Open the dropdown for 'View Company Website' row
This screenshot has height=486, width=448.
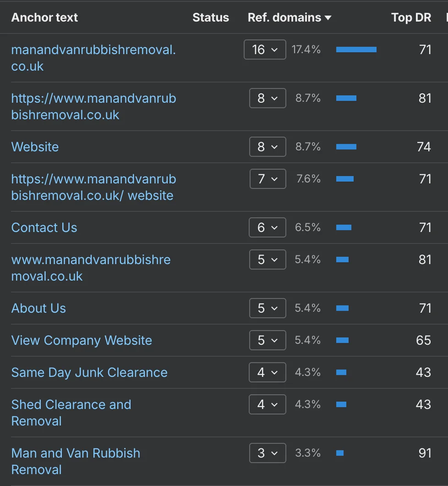[x=267, y=340]
